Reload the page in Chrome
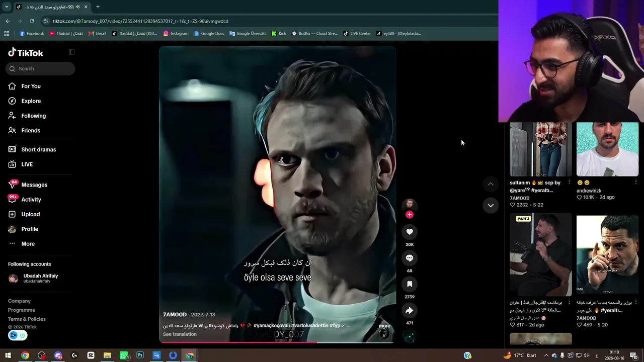This screenshot has height=362, width=644. pos(32,21)
